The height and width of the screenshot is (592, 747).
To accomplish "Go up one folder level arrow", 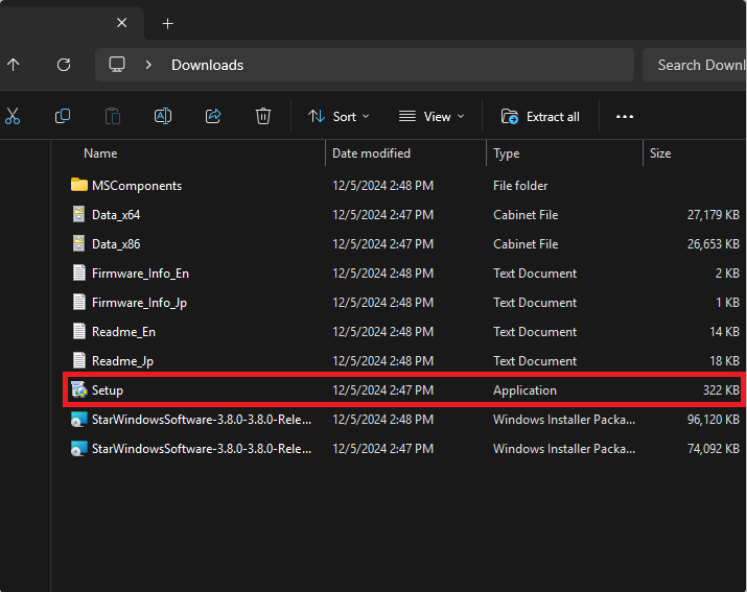I will 13,65.
